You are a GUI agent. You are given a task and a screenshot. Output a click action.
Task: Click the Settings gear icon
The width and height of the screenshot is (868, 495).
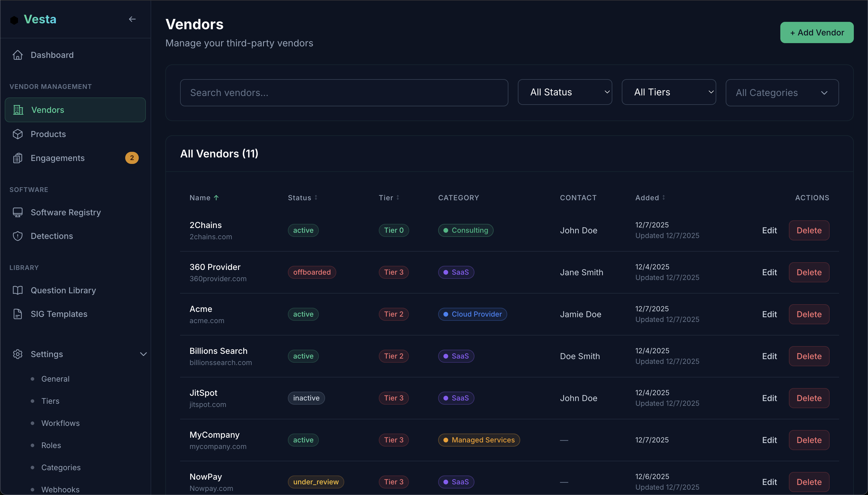(17, 354)
